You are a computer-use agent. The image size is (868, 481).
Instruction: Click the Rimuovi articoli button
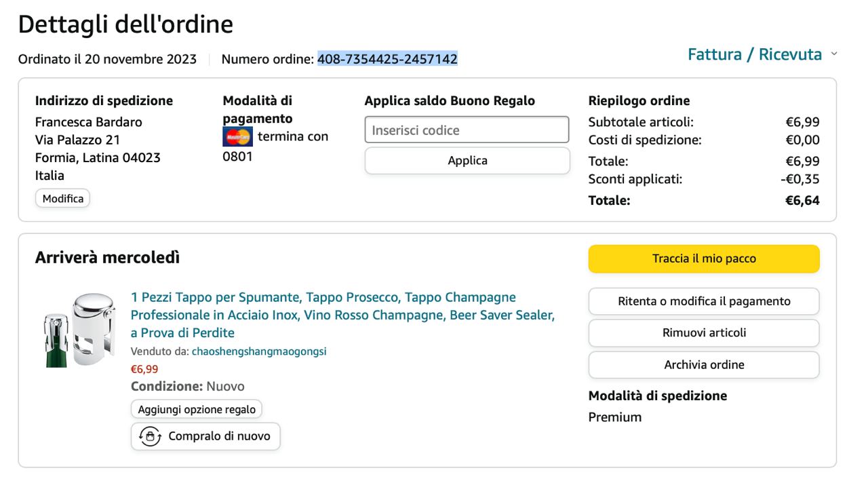(703, 333)
